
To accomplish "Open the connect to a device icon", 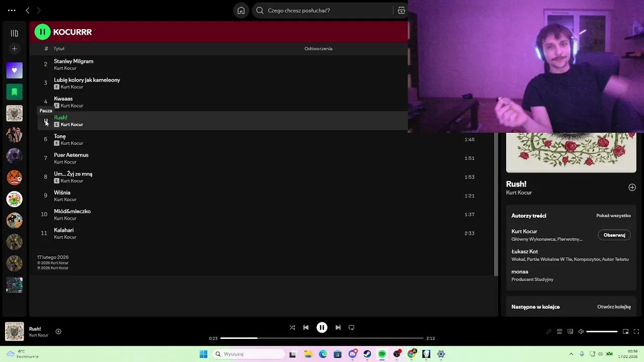I will pyautogui.click(x=570, y=331).
